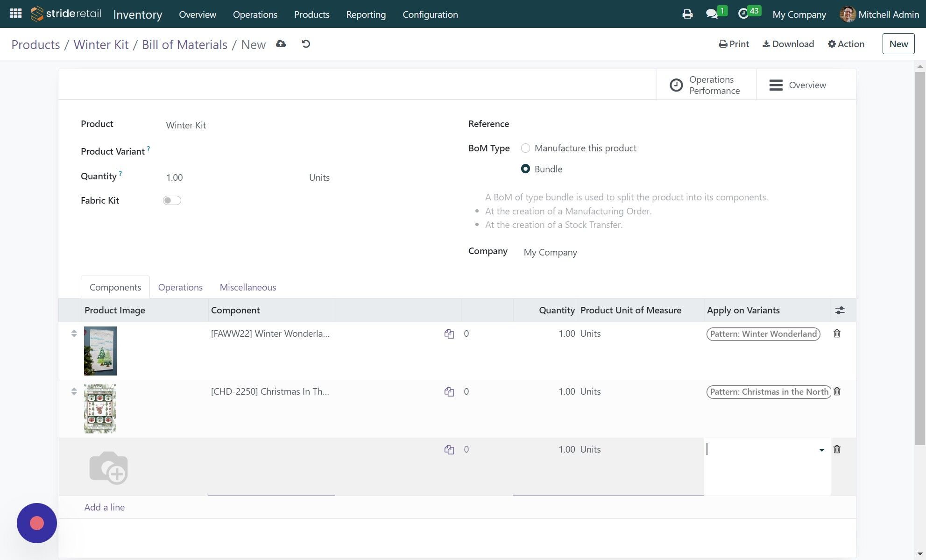This screenshot has width=926, height=560.
Task: Open column settings adjust icon
Action: tap(840, 310)
